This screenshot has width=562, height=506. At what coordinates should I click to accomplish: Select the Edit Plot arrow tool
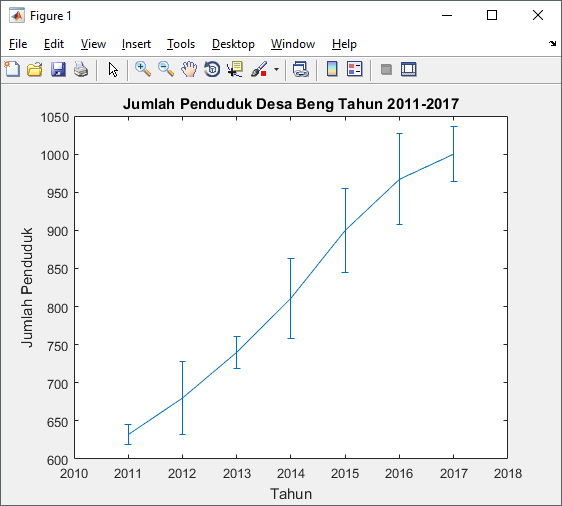coord(113,69)
